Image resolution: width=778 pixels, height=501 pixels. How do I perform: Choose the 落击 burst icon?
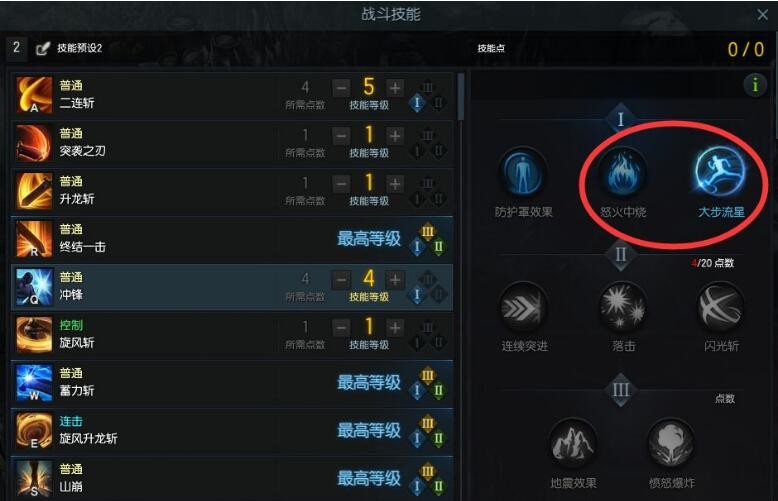623,308
